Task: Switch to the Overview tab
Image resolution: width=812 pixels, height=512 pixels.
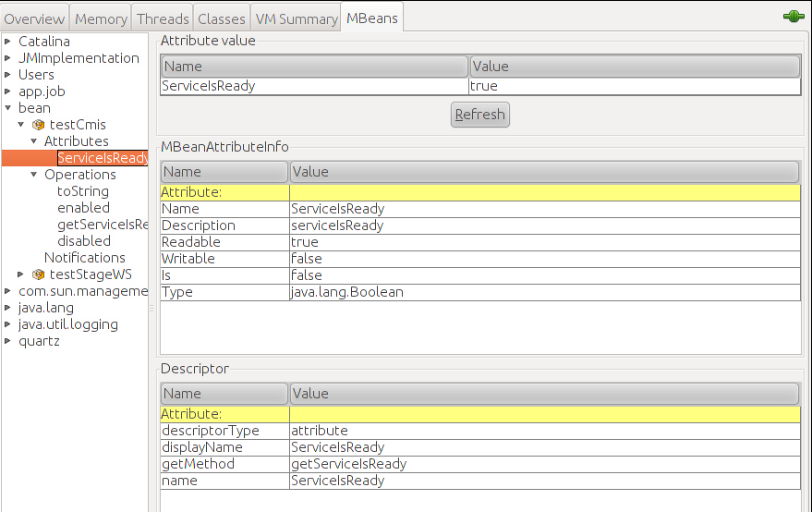Action: click(35, 18)
